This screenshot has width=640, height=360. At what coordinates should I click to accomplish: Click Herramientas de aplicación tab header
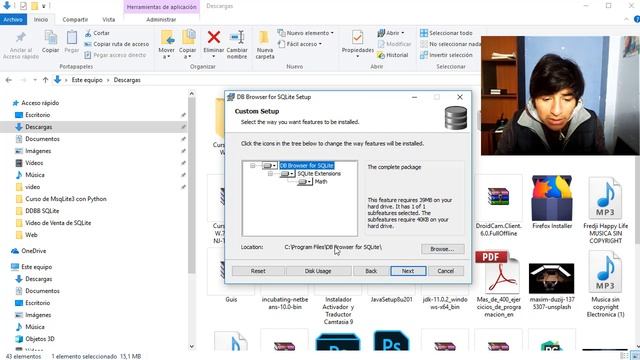[162, 7]
